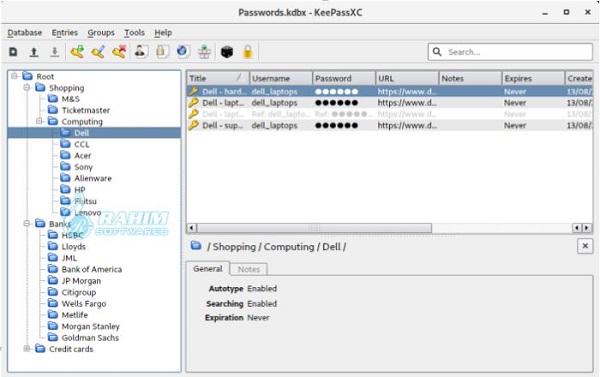This screenshot has width=600, height=377.
Task: Lock the database with the padlock icon
Action: click(x=248, y=52)
